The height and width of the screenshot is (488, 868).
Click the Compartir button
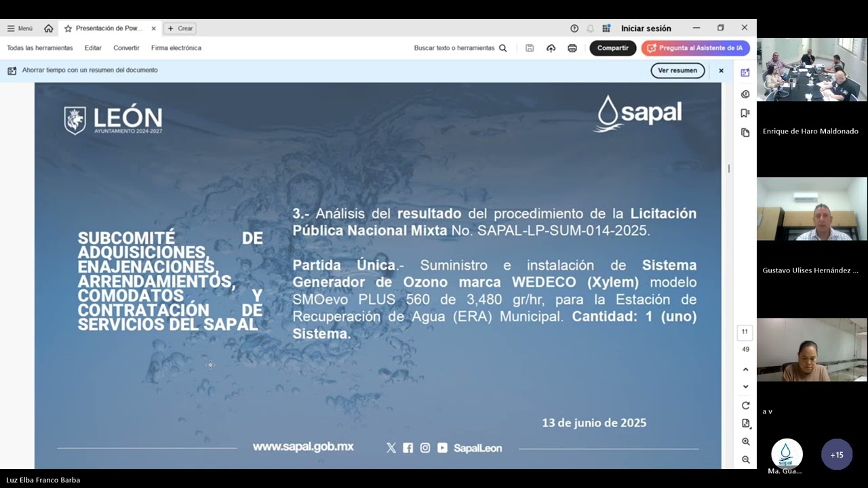point(613,48)
